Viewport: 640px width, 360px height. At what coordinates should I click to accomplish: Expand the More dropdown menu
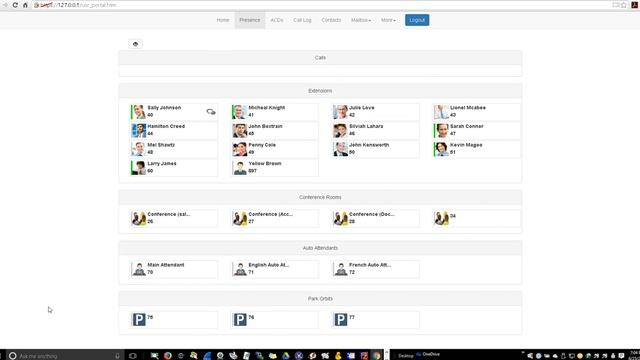tap(388, 20)
